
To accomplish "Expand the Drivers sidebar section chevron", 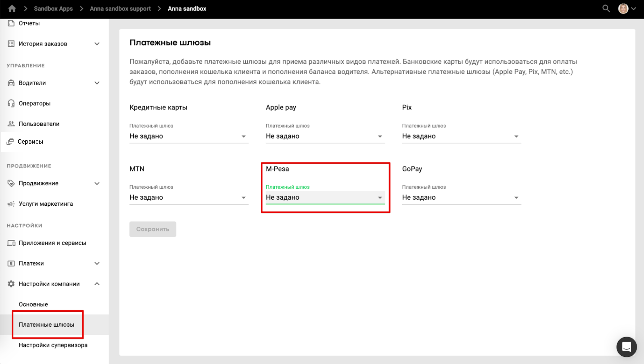I will click(97, 83).
